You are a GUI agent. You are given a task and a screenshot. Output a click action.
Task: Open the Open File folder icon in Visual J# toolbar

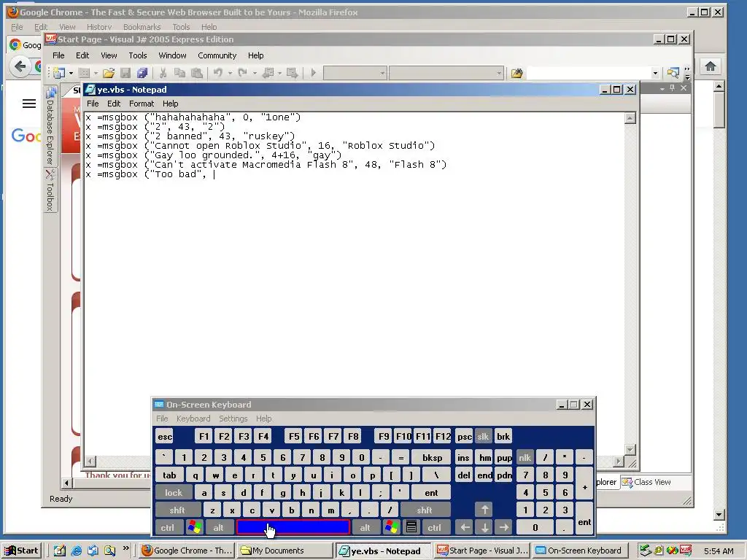(109, 73)
